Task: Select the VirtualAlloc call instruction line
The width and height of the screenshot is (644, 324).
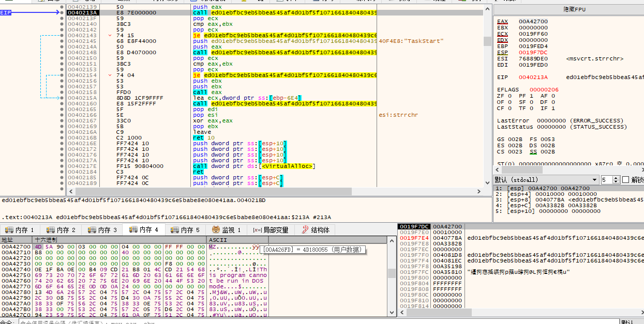Action: point(253,166)
